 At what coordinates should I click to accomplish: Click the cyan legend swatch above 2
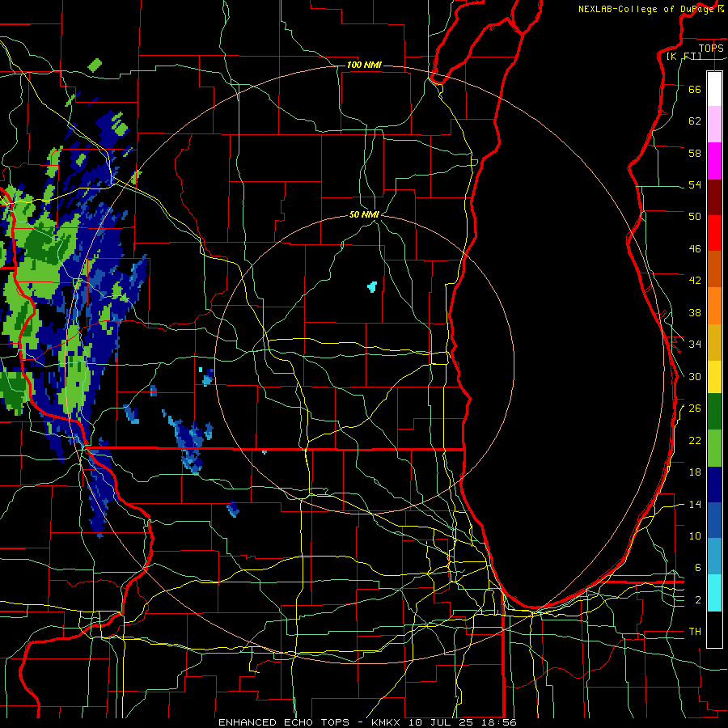pyautogui.click(x=714, y=593)
